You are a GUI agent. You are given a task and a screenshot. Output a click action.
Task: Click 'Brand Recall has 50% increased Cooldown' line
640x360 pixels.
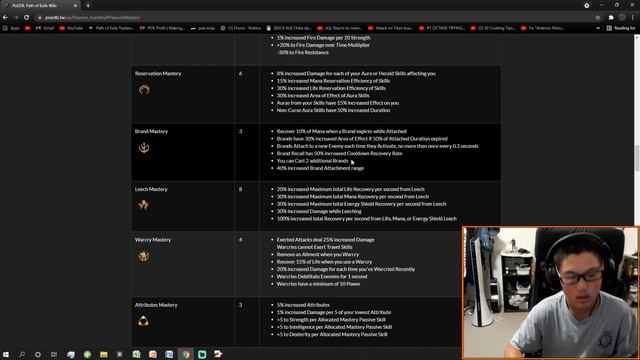tap(340, 153)
